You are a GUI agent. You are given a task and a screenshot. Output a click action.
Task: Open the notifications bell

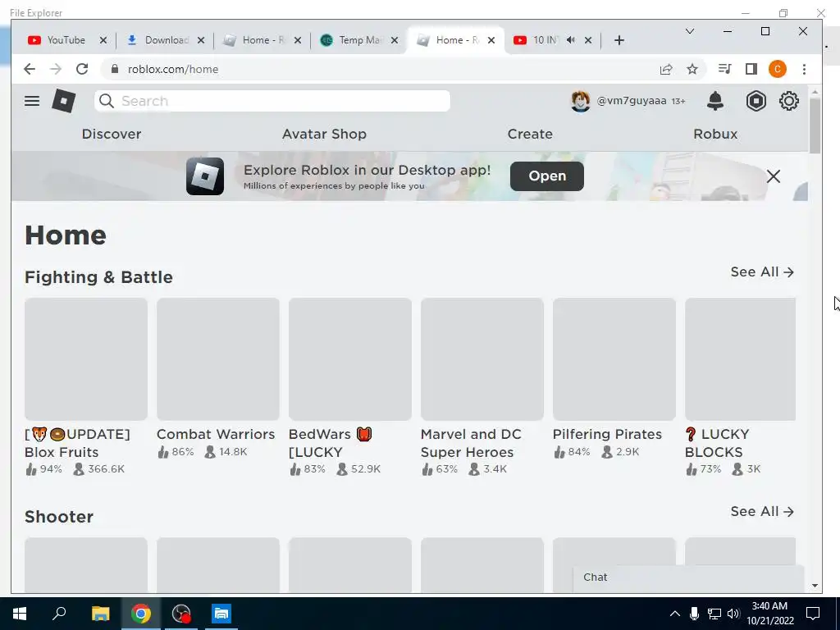(x=715, y=101)
